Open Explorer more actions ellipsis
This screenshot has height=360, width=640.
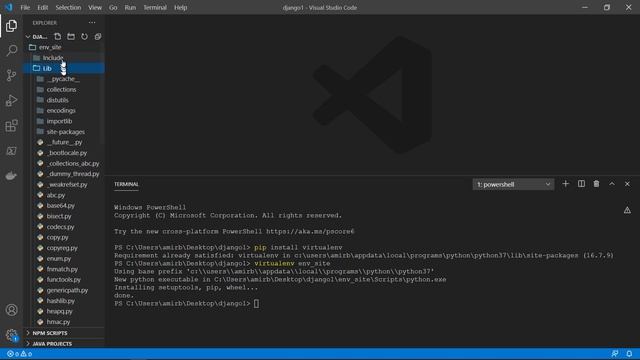(92, 23)
